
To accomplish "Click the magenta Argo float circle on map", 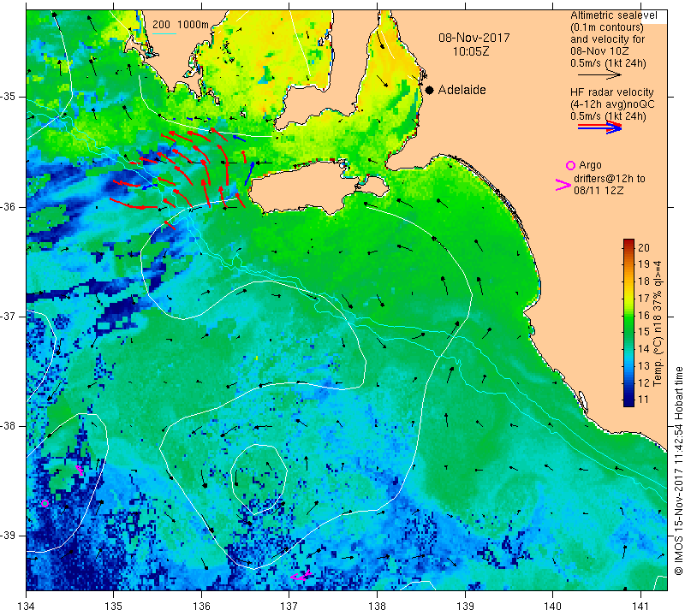I will 45,503.
